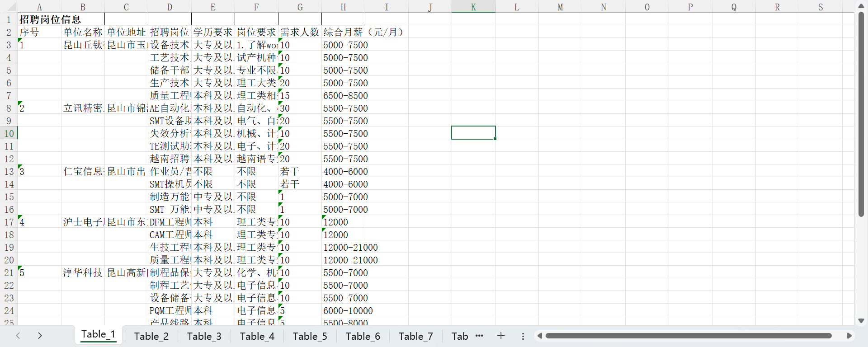The image size is (868, 347).
Task: Select column H header
Action: pyautogui.click(x=343, y=7)
